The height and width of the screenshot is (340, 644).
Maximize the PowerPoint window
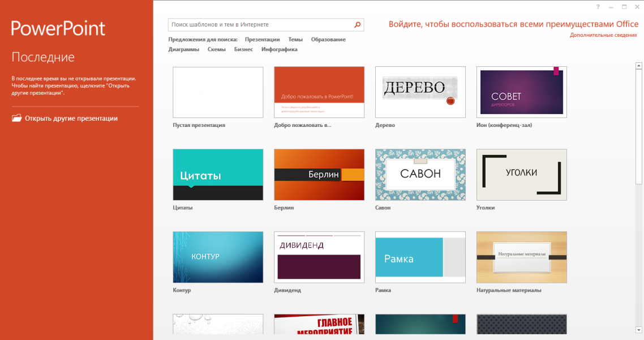624,7
